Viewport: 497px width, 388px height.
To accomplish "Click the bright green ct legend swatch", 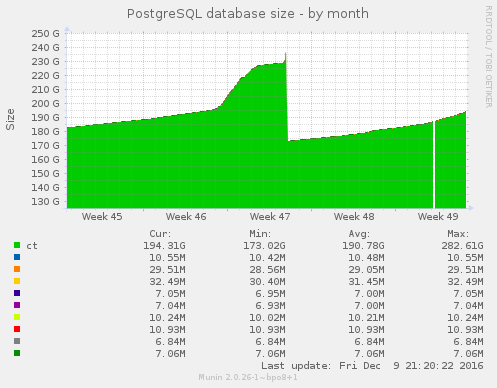I will pos(17,245).
